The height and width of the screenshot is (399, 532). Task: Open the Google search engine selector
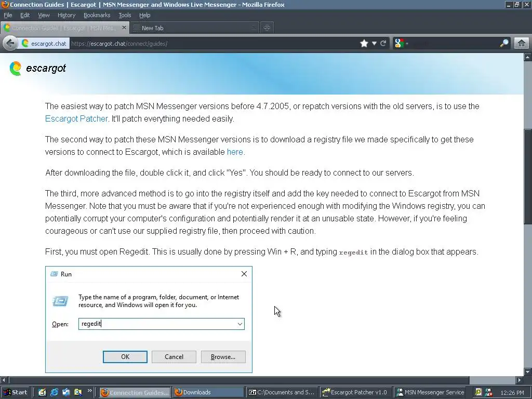pyautogui.click(x=401, y=44)
